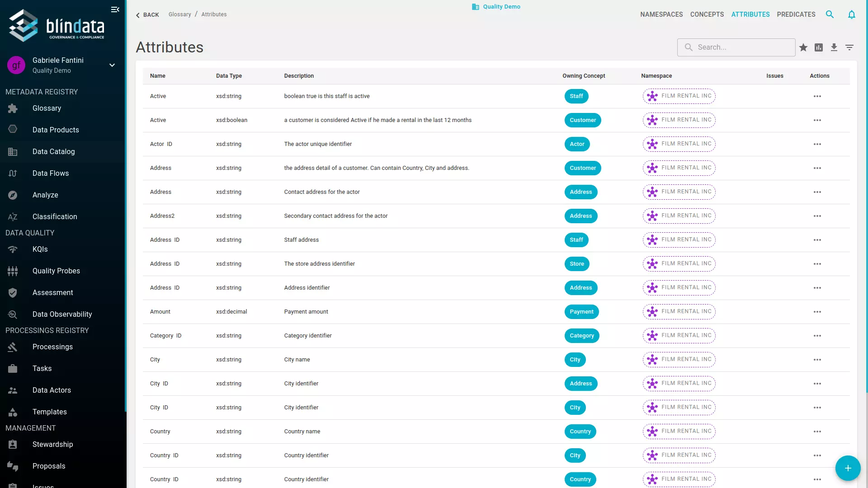
Task: Open Analyze compass icon
Action: [13, 195]
